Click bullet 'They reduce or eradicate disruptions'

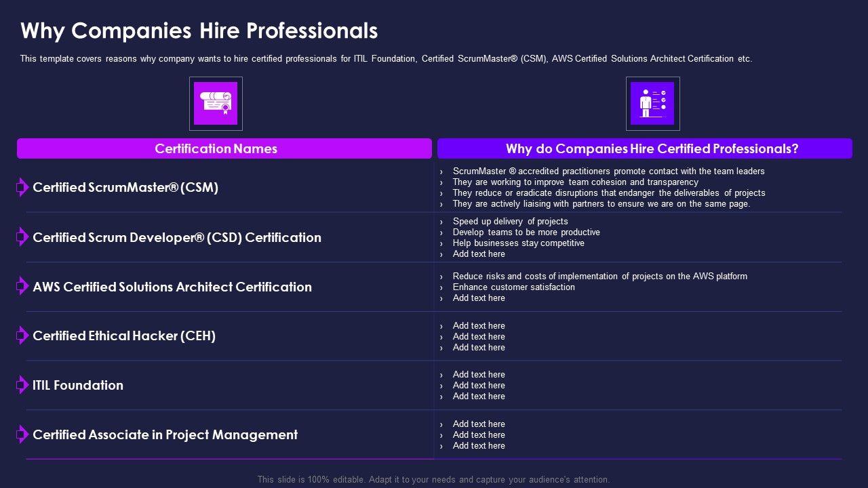pos(609,193)
